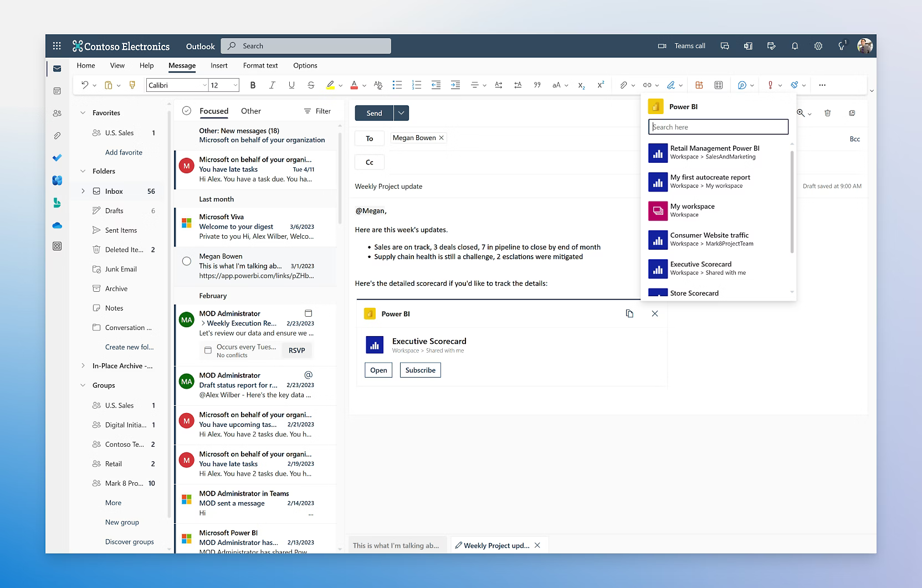922x588 pixels.
Task: Apply underline to selected text
Action: pyautogui.click(x=291, y=85)
